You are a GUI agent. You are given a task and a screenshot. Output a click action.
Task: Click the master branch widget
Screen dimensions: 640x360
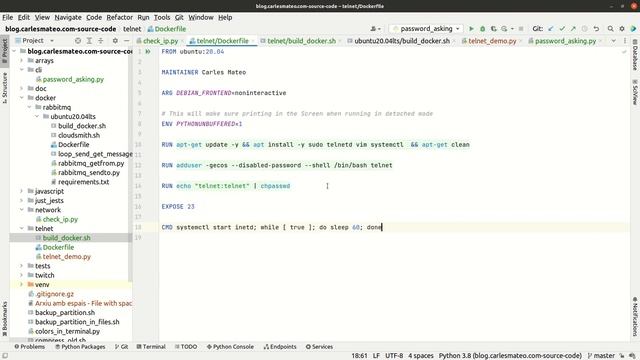point(601,356)
